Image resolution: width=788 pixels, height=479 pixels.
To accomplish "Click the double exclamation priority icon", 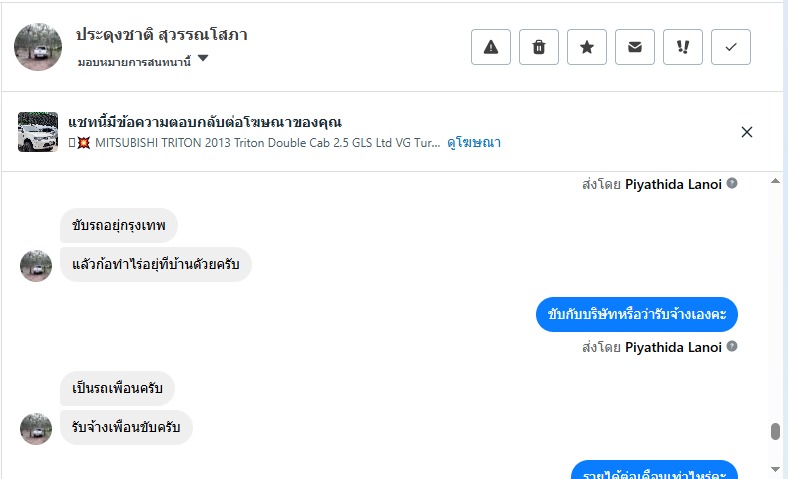I will pos(683,47).
